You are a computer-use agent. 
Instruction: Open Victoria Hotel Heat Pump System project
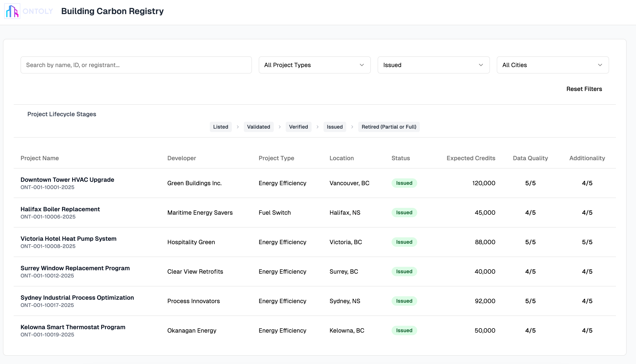[x=68, y=239]
